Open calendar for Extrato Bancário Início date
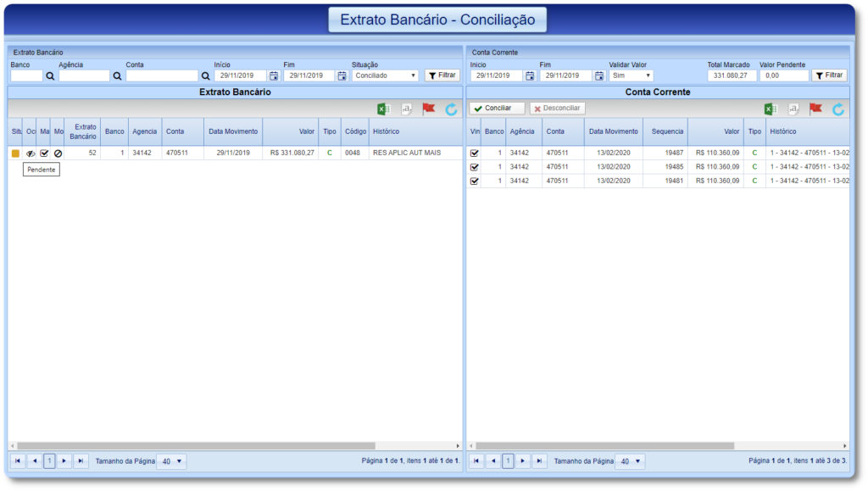The width and height of the screenshot is (868, 491). click(274, 75)
